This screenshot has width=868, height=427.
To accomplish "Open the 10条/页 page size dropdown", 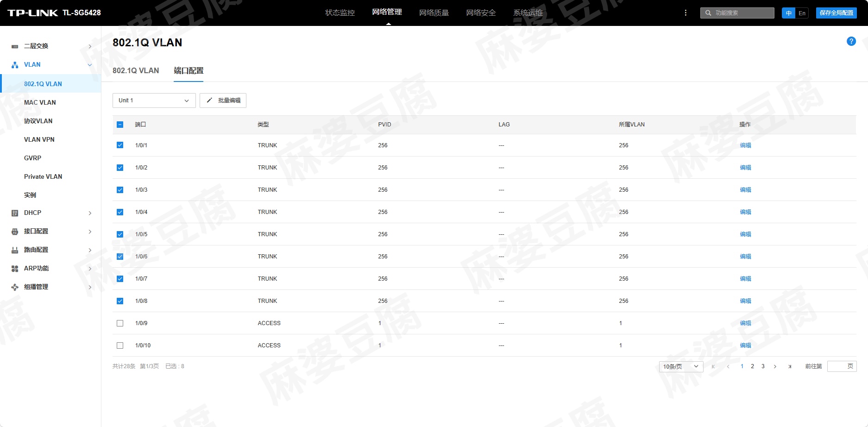I will click(x=681, y=367).
